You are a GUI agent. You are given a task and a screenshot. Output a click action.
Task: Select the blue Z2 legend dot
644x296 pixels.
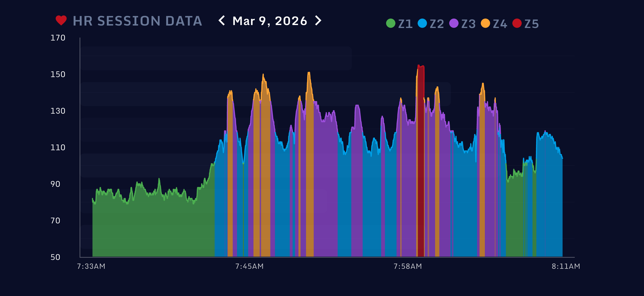point(422,23)
